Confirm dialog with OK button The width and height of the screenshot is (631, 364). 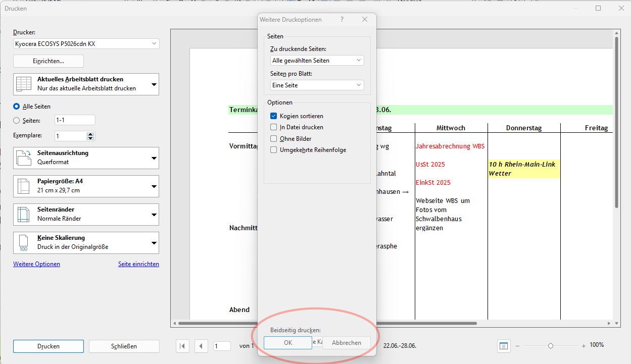(288, 343)
